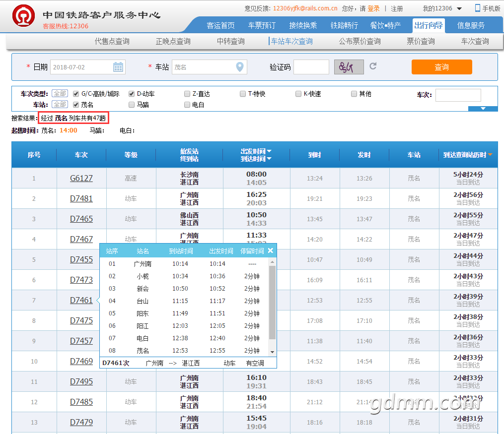Check the 马踏 station checkbox
504x434 pixels.
tap(132, 105)
